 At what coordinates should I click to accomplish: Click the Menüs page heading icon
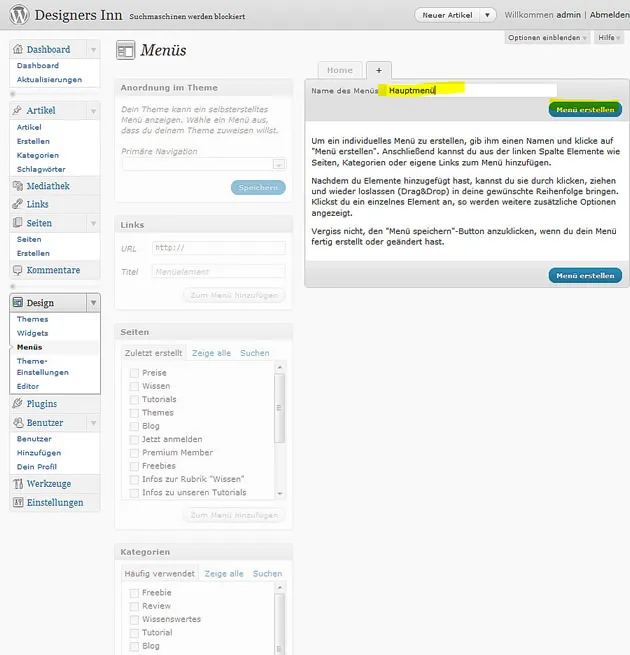coord(125,51)
